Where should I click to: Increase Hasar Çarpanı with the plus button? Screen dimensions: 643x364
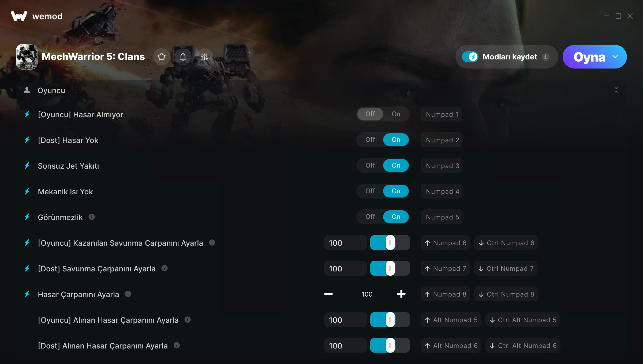(x=401, y=294)
